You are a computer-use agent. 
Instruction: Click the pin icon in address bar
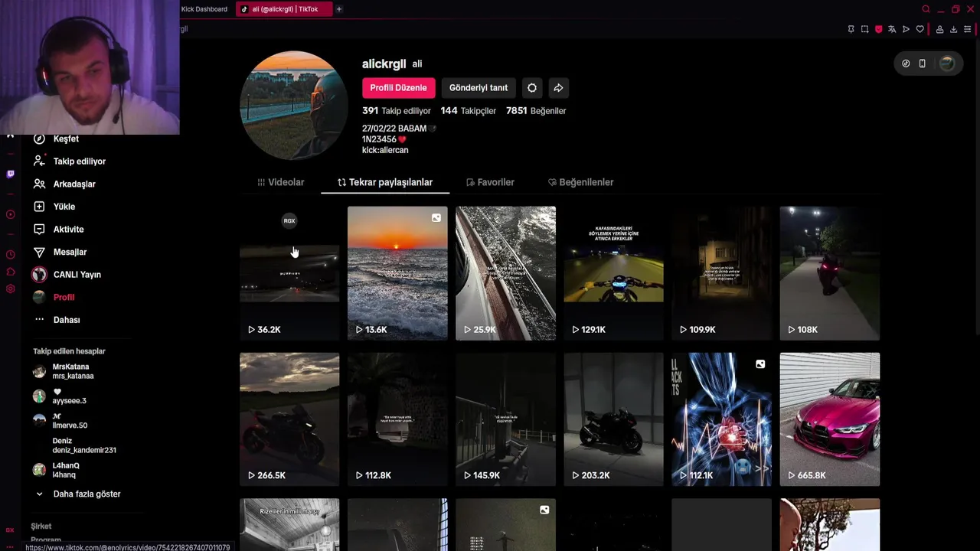click(851, 29)
